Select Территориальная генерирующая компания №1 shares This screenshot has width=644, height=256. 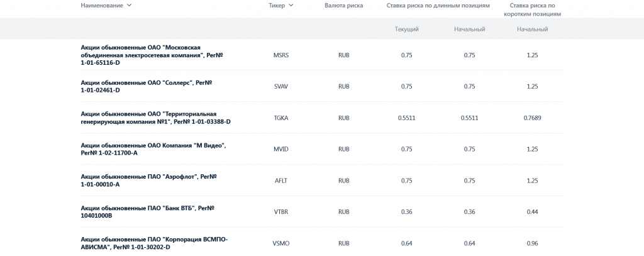(x=155, y=118)
